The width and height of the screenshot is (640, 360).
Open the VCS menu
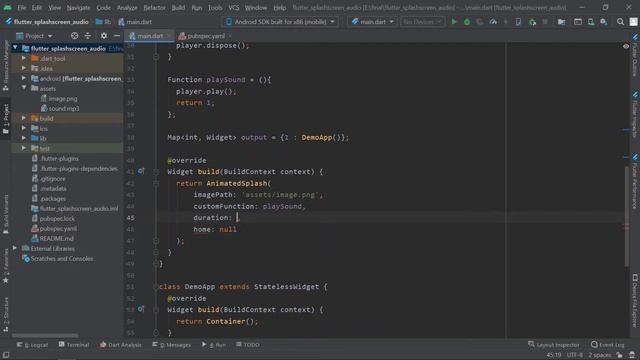pyautogui.click(x=233, y=8)
